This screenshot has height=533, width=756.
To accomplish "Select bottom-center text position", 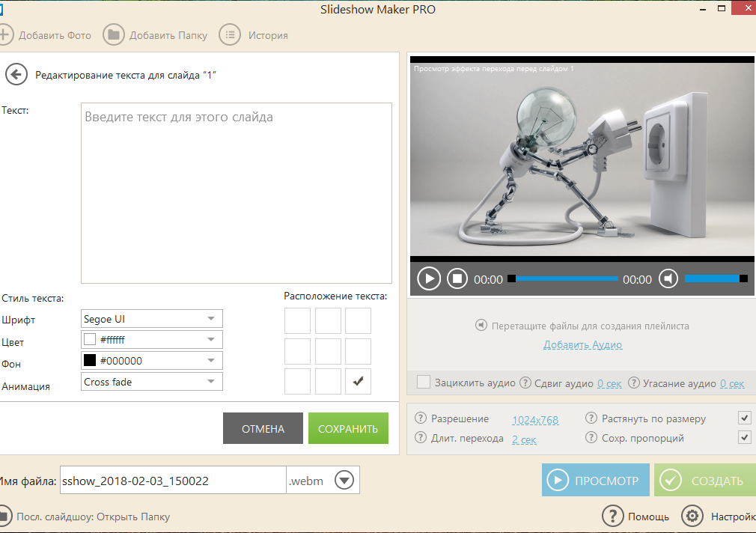I will (x=328, y=382).
